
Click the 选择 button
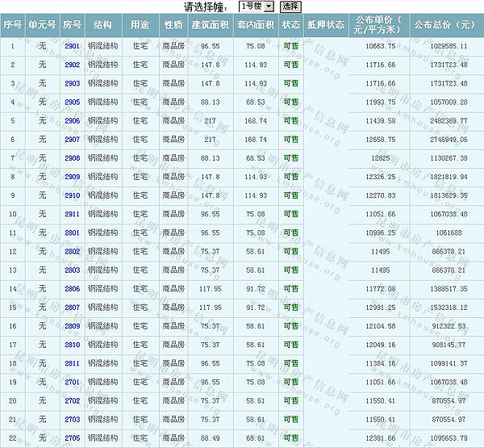pos(290,6)
